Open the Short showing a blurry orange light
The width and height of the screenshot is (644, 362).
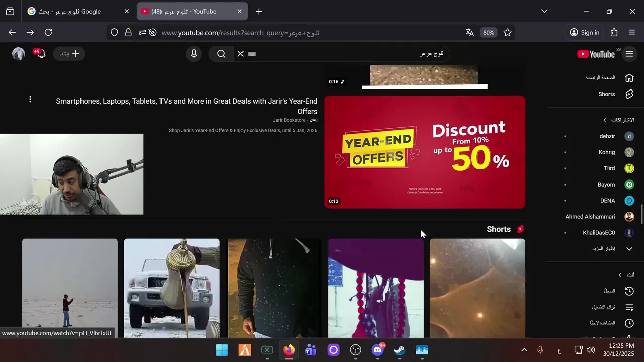pos(477,288)
